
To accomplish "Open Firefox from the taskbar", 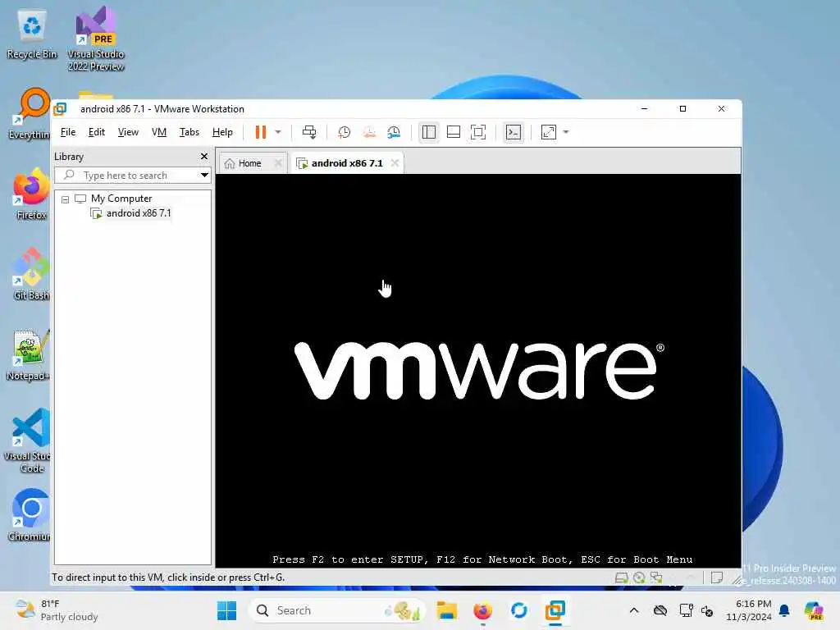I will coord(482,610).
